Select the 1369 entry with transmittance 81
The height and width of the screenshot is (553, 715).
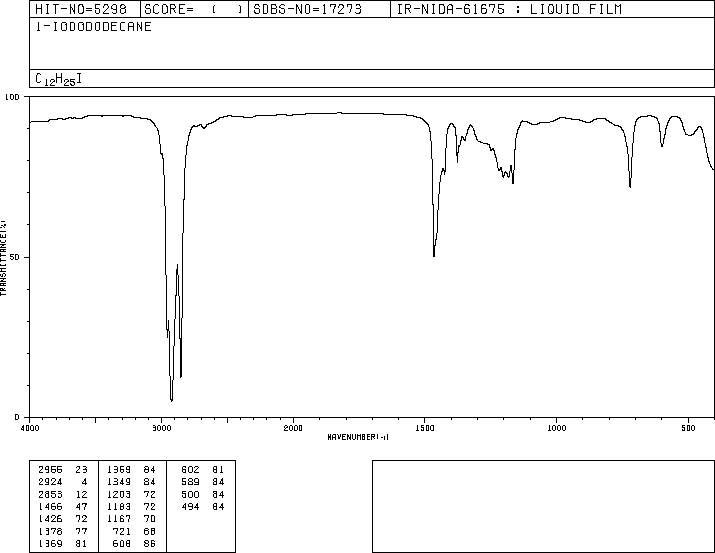(x=50, y=544)
